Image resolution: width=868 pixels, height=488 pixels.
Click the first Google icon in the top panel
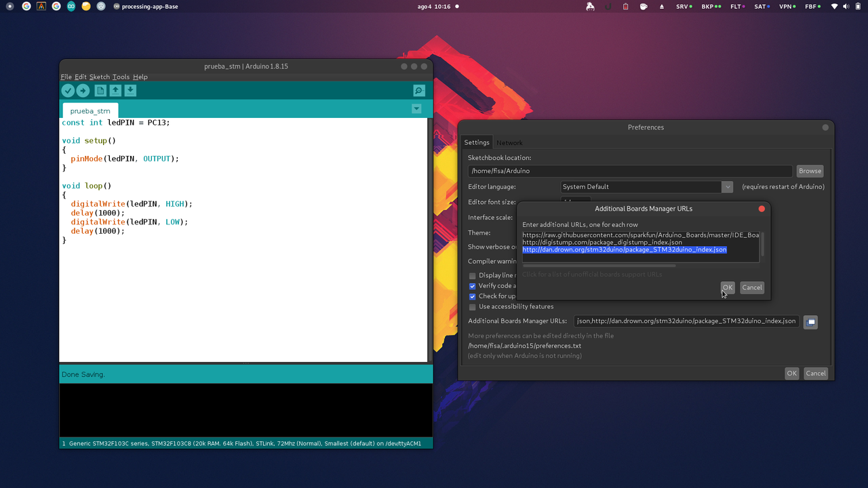[x=26, y=6]
